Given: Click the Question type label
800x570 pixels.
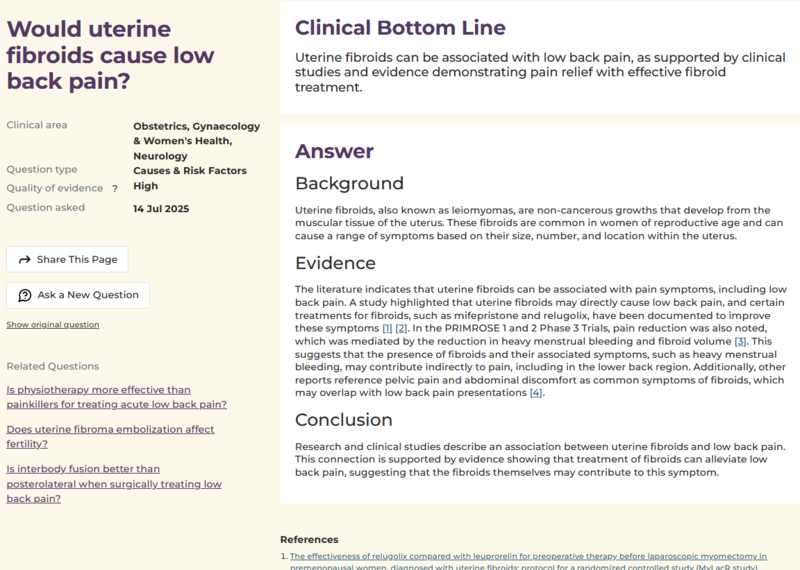Looking at the screenshot, I should (42, 169).
